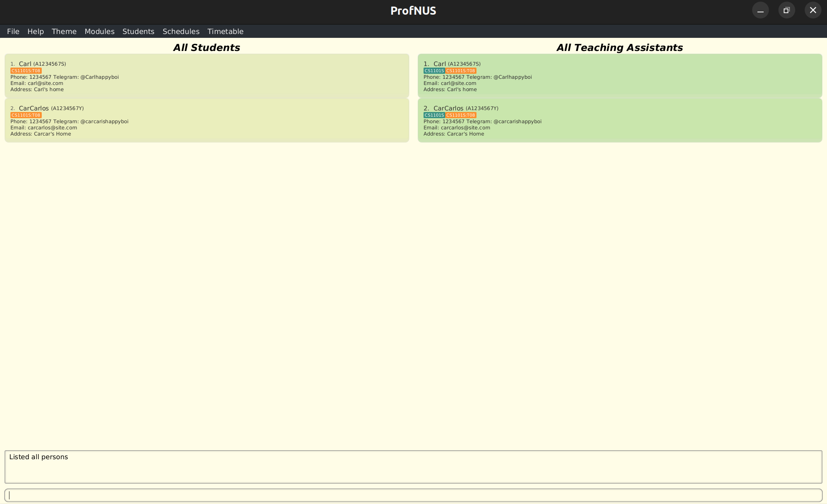827x504 pixels.
Task: Click Carl's orange CS1101S:T08 student tag
Action: point(26,71)
